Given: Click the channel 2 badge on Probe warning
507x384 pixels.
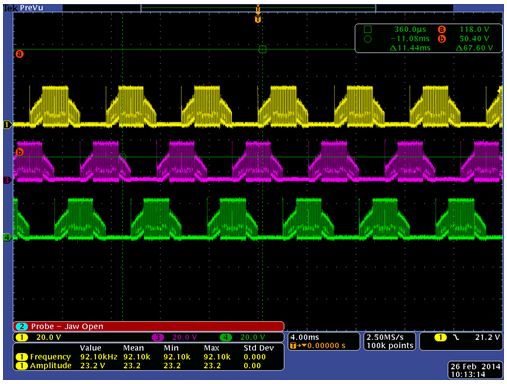Looking at the screenshot, I should pos(22,326).
